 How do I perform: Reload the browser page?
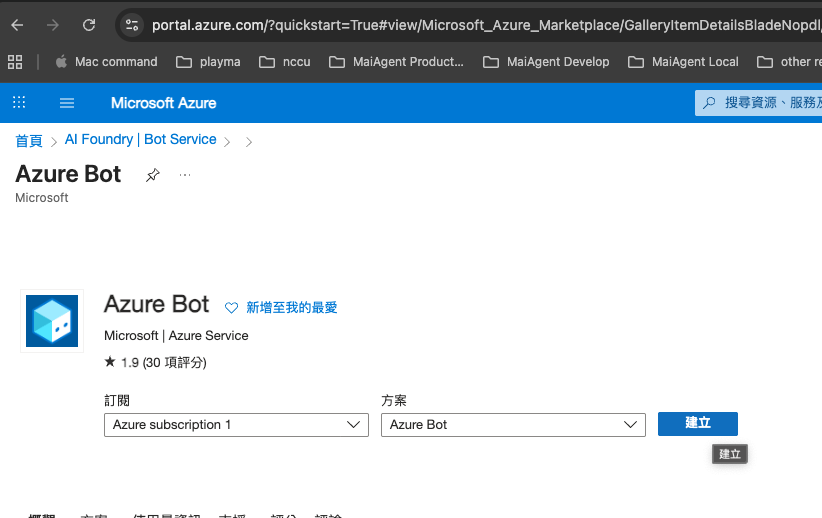pos(89,25)
